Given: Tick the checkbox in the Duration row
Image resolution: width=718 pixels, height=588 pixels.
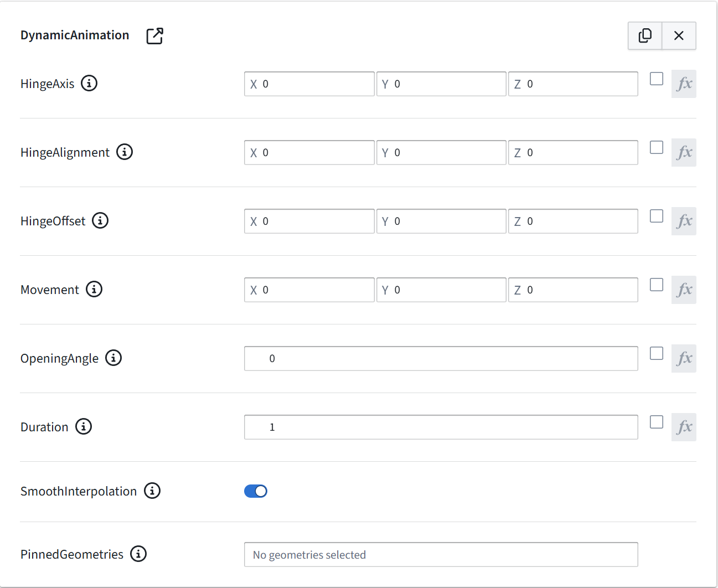Looking at the screenshot, I should (x=656, y=422).
